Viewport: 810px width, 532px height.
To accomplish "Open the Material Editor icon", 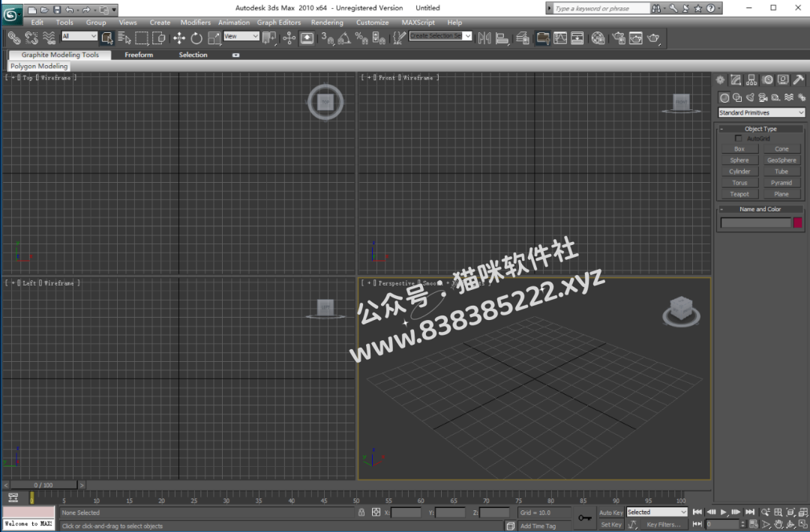I will click(x=598, y=37).
